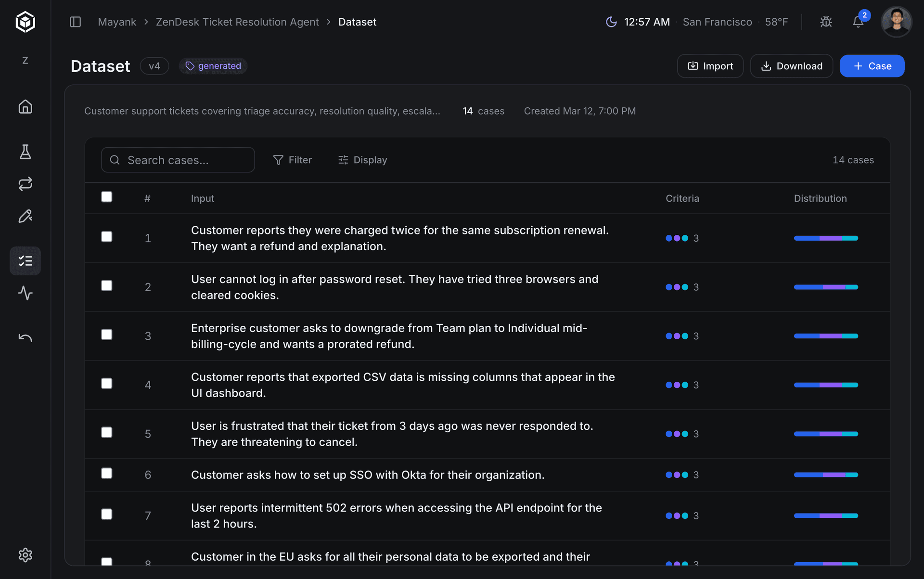Toggle the sidebar panel icon

tap(75, 22)
